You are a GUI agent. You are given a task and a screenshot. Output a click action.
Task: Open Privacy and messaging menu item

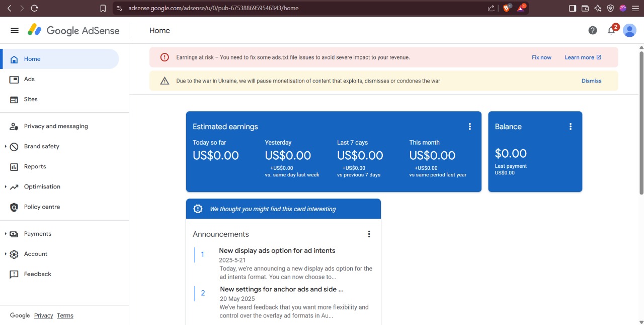coord(59,126)
